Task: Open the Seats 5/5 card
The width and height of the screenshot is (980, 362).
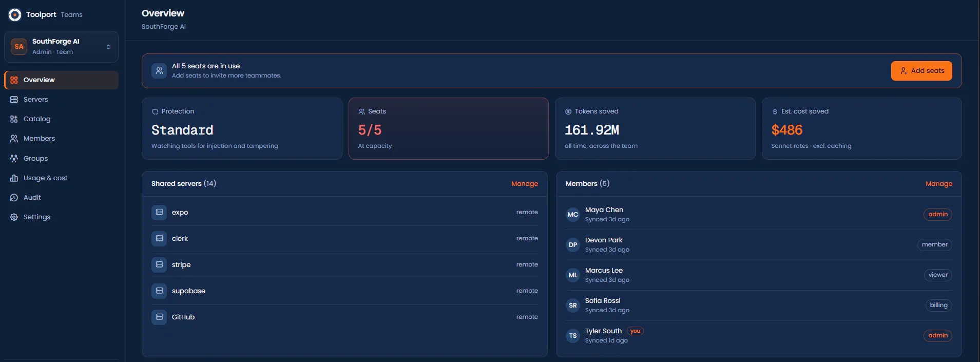Action: click(x=448, y=129)
